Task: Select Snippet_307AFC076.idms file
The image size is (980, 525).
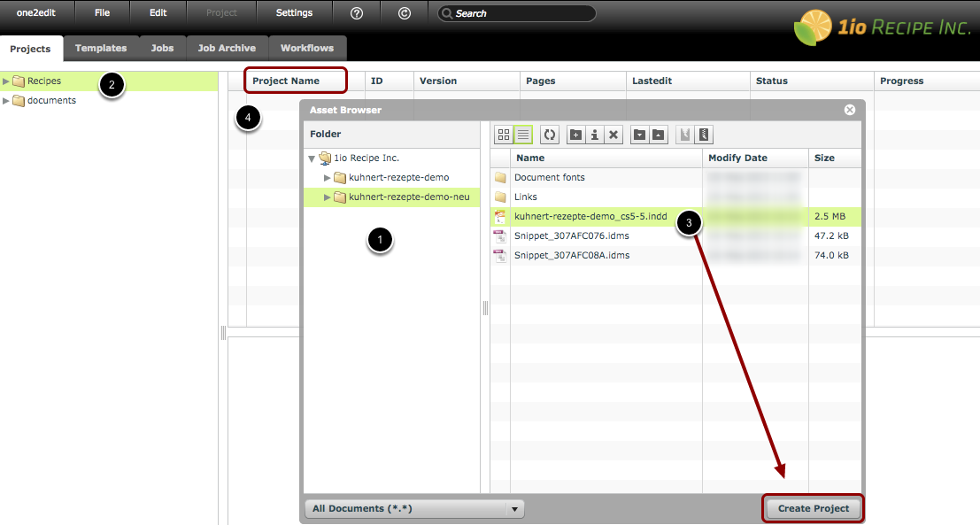Action: click(675, 235)
